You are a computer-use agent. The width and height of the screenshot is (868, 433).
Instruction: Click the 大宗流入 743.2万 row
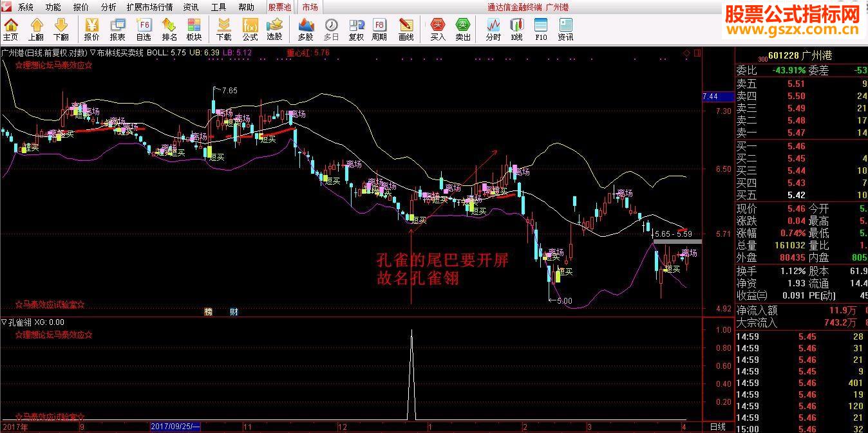click(801, 323)
